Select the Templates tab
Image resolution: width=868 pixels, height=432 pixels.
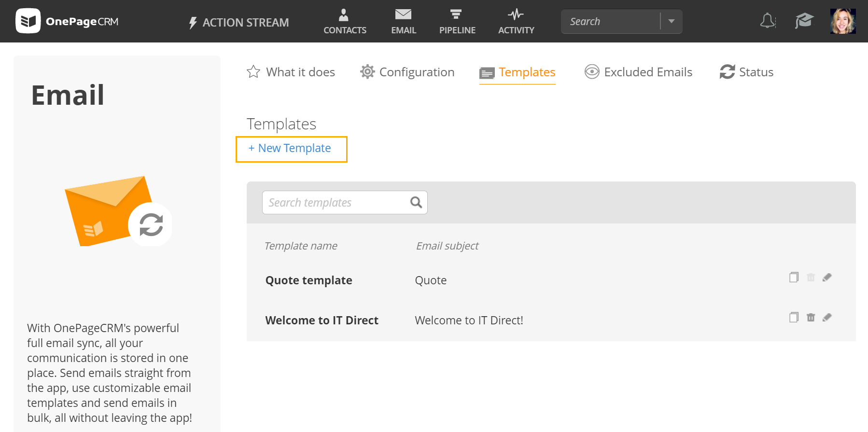pos(518,72)
